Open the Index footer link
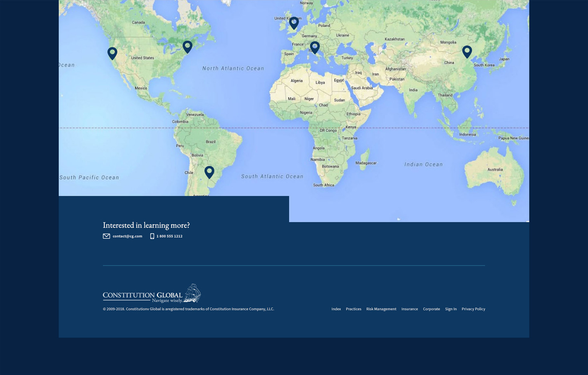 336,309
